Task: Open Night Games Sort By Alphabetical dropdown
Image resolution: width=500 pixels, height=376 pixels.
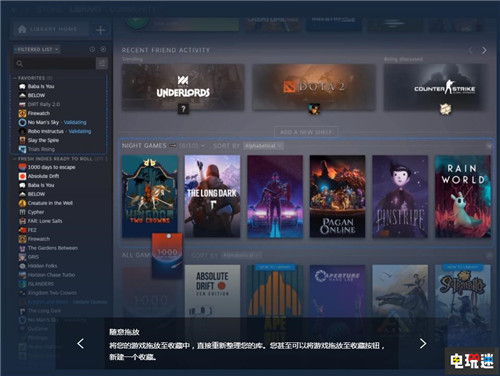Action: (x=263, y=146)
